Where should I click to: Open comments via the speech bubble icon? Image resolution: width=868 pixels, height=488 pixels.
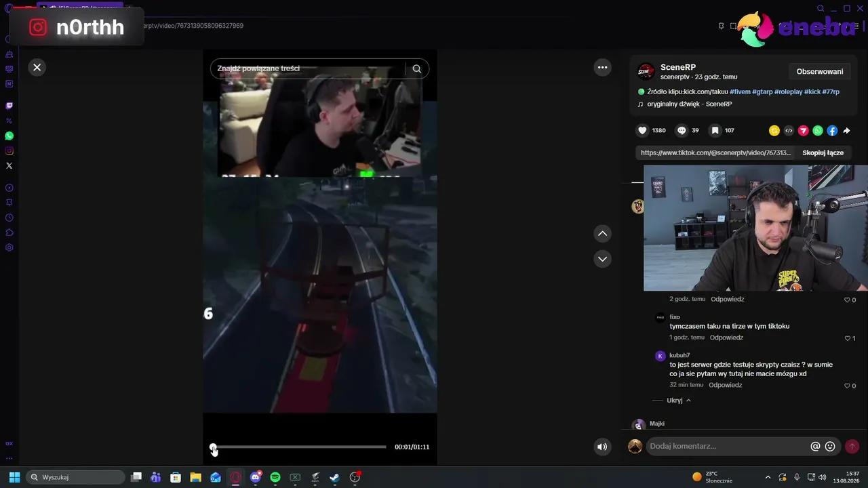point(682,130)
